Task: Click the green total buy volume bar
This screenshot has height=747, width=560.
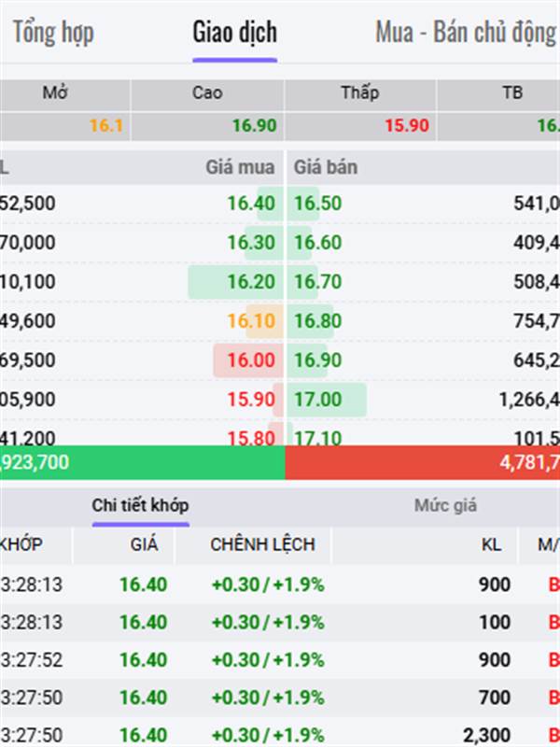Action: click(143, 462)
